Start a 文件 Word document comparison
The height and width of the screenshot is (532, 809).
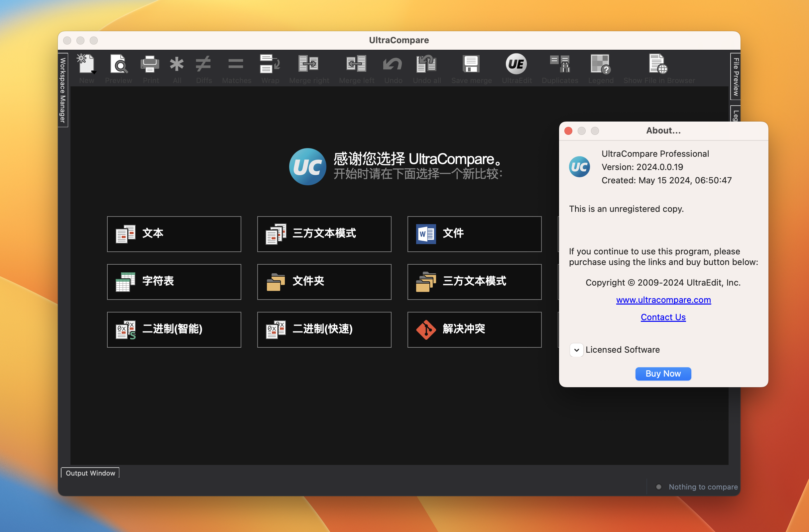coord(475,234)
